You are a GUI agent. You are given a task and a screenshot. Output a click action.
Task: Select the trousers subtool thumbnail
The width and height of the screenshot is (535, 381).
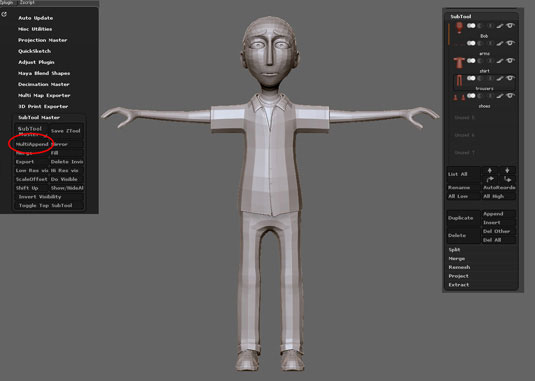pos(459,80)
